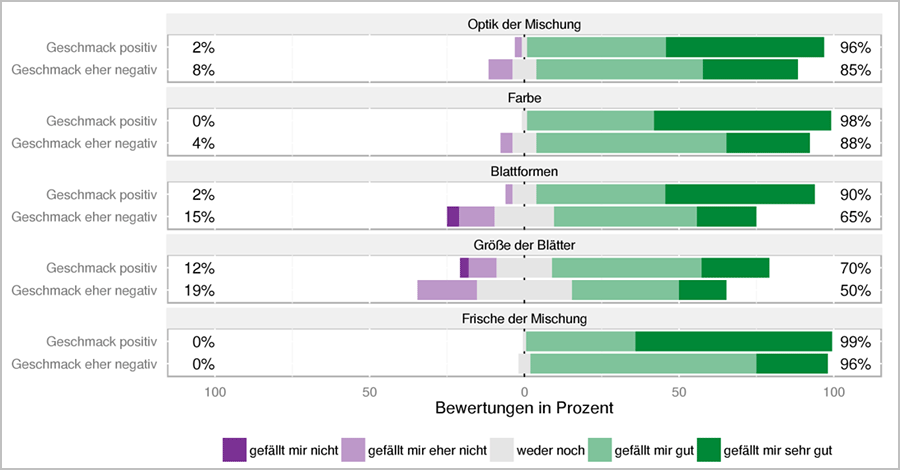The image size is (900, 470).
Task: Click 'Geschmack eher negativ' label under Optik der Mischung
Action: pyautogui.click(x=84, y=70)
